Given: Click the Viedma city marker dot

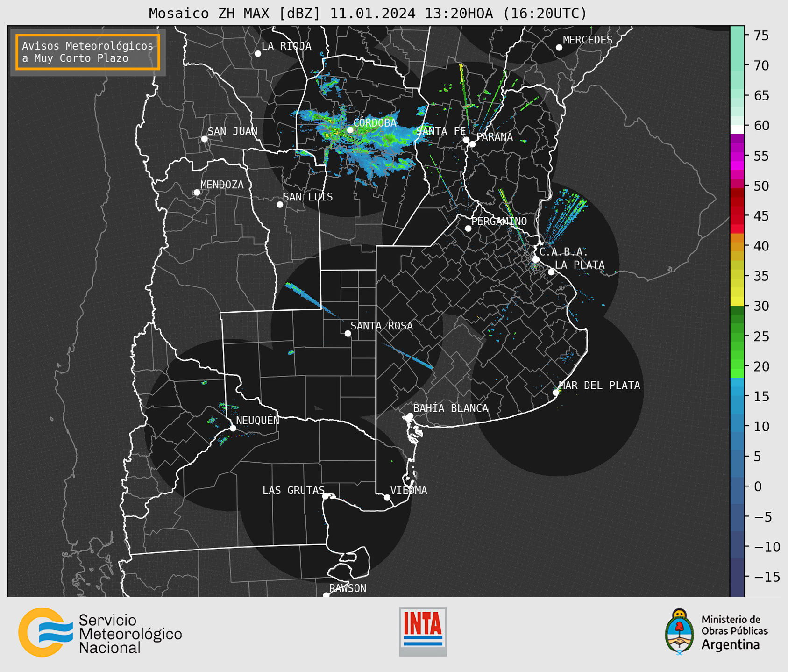Looking at the screenshot, I should (387, 497).
